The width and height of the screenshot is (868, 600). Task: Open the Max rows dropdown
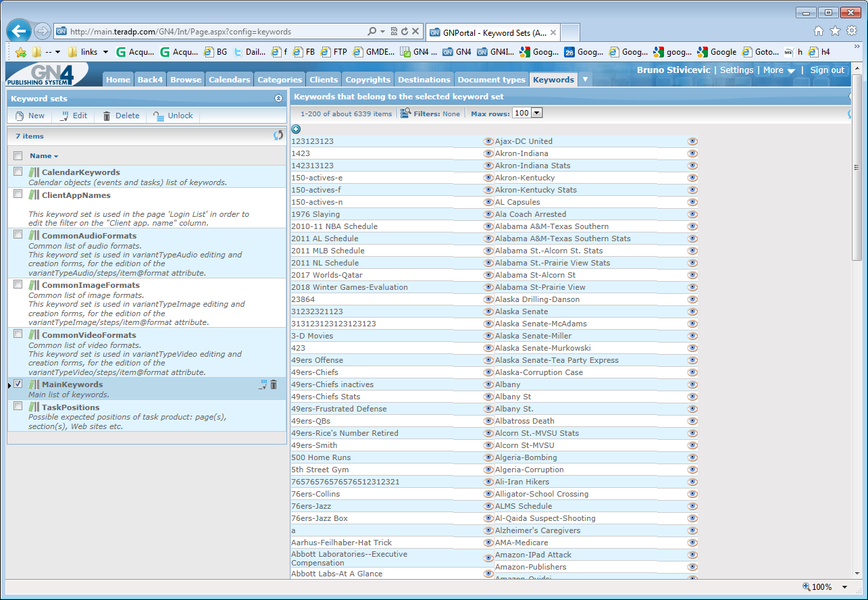527,113
